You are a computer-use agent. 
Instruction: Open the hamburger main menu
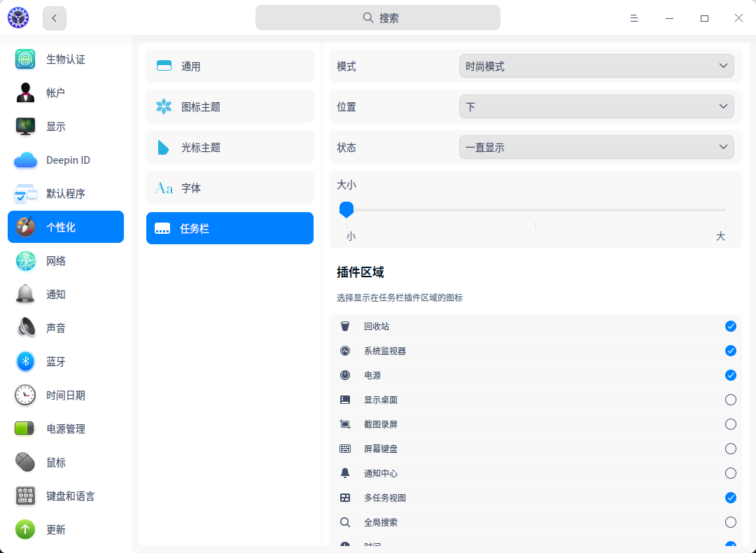[x=634, y=18]
